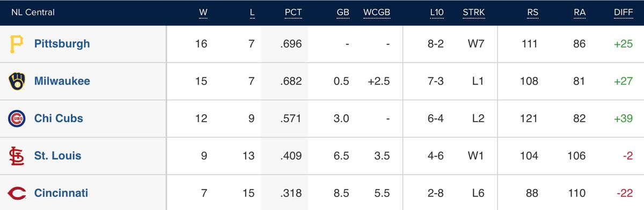Click the Cincinnati Reds logo icon
The height and width of the screenshot is (210, 644).
17,193
